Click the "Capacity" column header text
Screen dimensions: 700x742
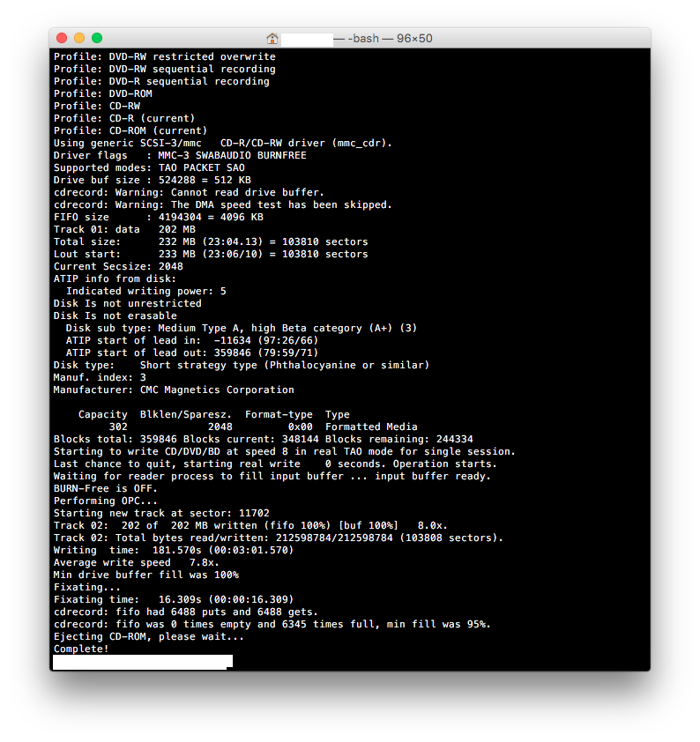pos(102,414)
